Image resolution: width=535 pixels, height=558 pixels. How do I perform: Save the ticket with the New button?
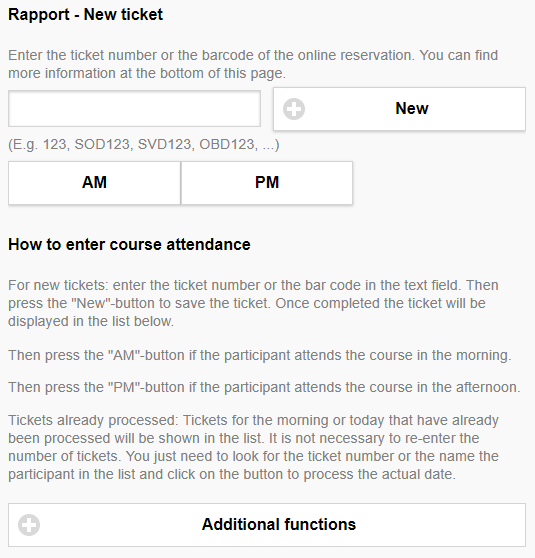pyautogui.click(x=399, y=109)
